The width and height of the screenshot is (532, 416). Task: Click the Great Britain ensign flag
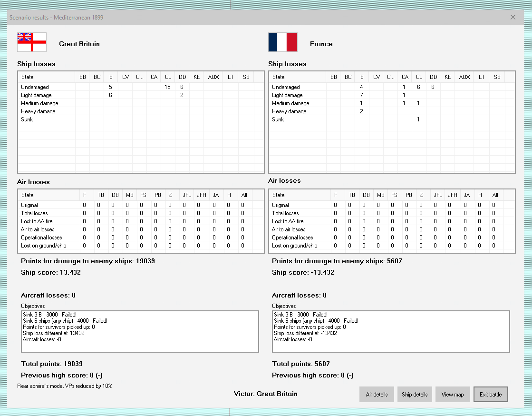32,42
